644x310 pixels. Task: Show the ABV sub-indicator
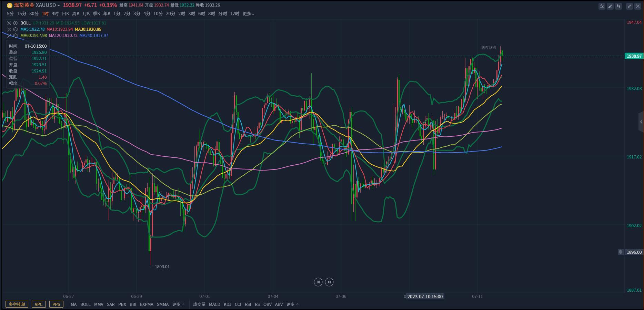click(x=279, y=304)
